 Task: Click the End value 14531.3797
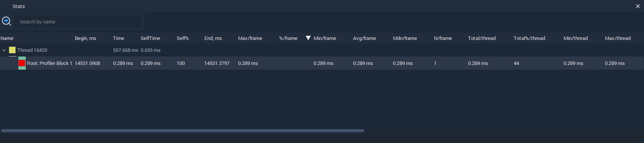point(217,63)
